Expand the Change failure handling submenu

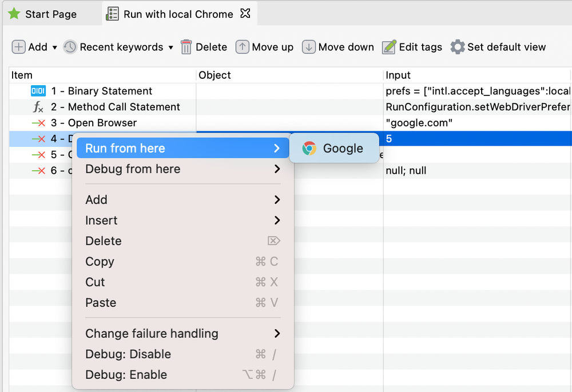click(x=152, y=333)
